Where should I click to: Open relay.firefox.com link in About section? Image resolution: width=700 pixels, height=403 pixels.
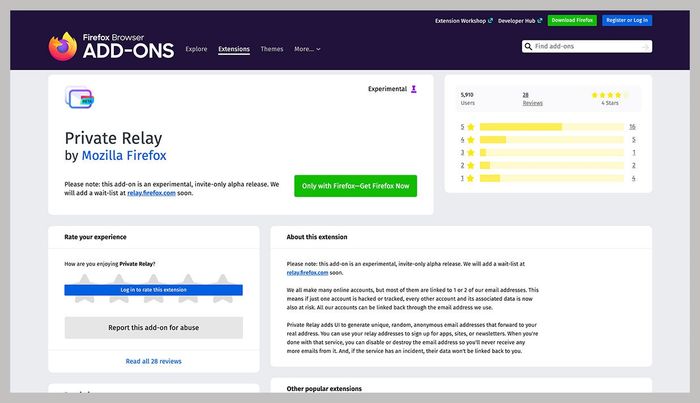(x=307, y=273)
